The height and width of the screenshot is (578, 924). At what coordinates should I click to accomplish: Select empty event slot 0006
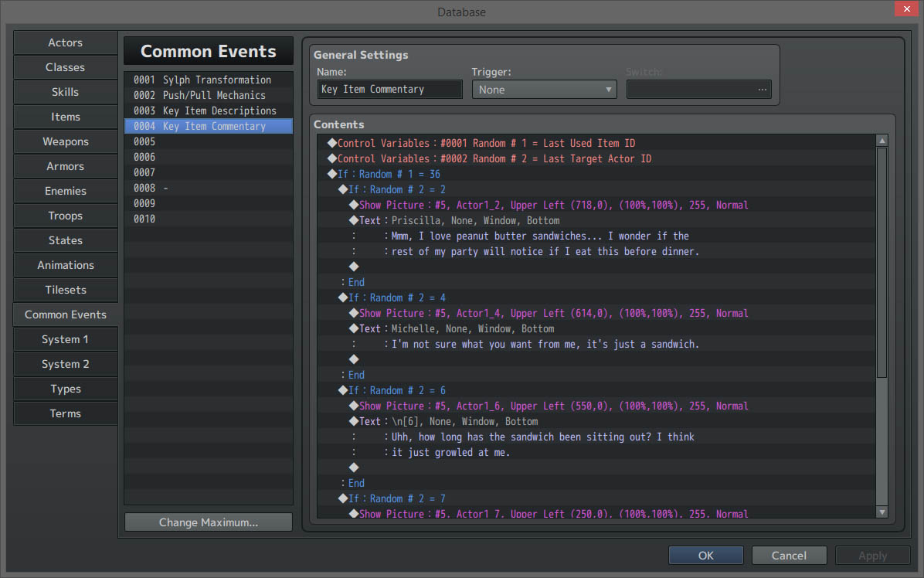pos(209,157)
